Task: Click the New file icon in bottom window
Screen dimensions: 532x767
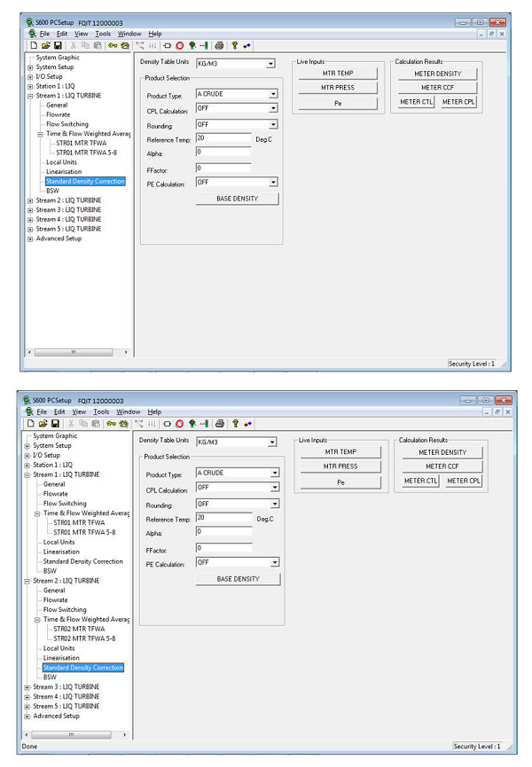Action: 31,424
